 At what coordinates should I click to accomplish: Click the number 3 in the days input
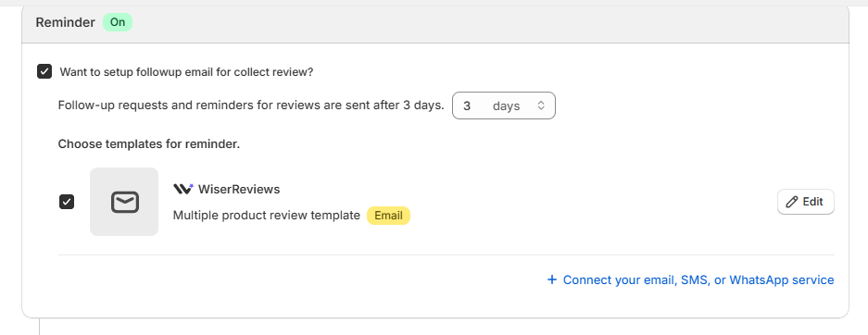pyautogui.click(x=467, y=105)
